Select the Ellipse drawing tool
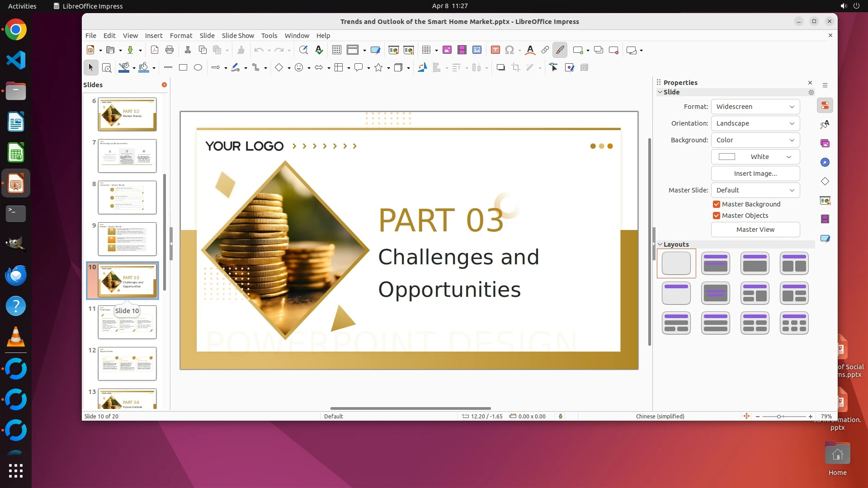 [198, 68]
